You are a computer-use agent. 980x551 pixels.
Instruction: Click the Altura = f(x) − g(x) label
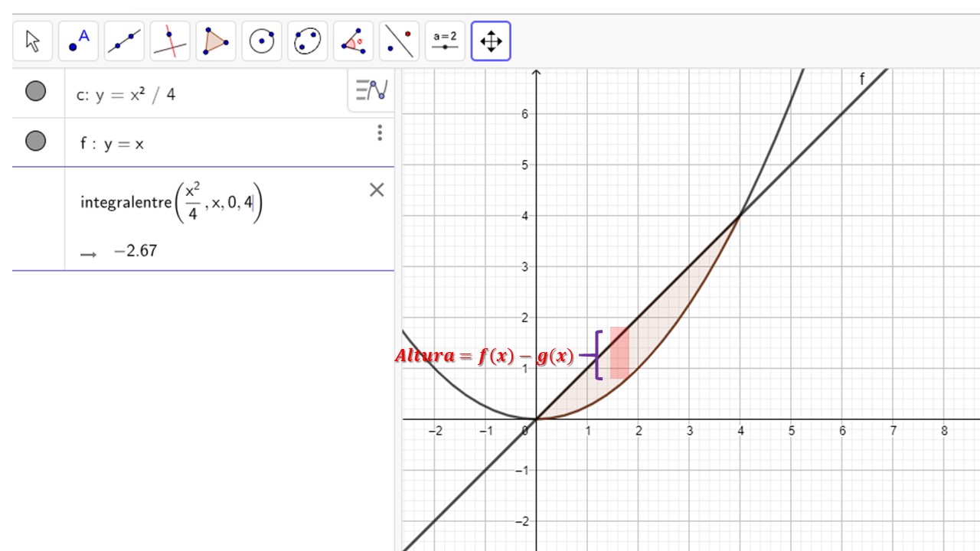coord(484,357)
